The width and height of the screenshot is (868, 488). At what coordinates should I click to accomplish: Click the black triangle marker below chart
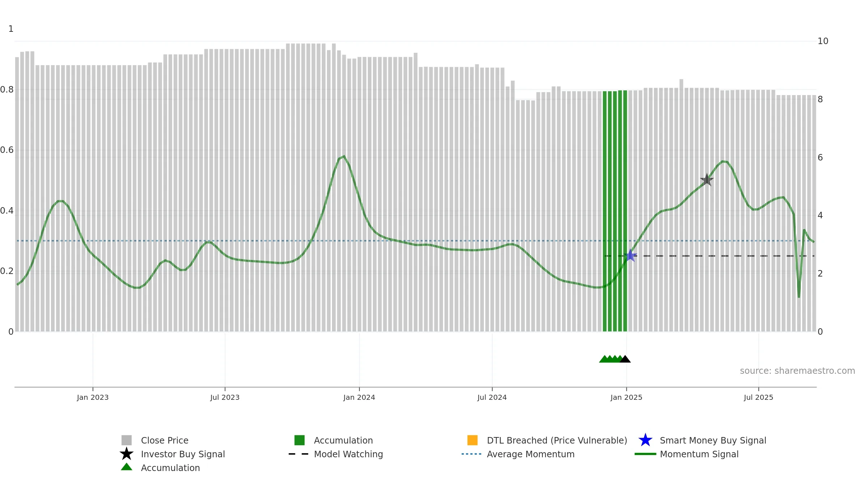(625, 359)
